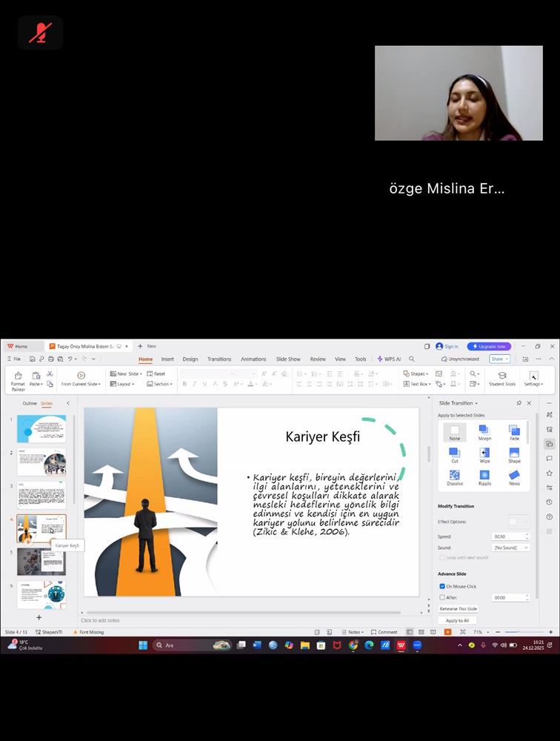Open the Sound dropdown in Modify Transition
Screen dimensions: 560x741
pyautogui.click(x=511, y=548)
